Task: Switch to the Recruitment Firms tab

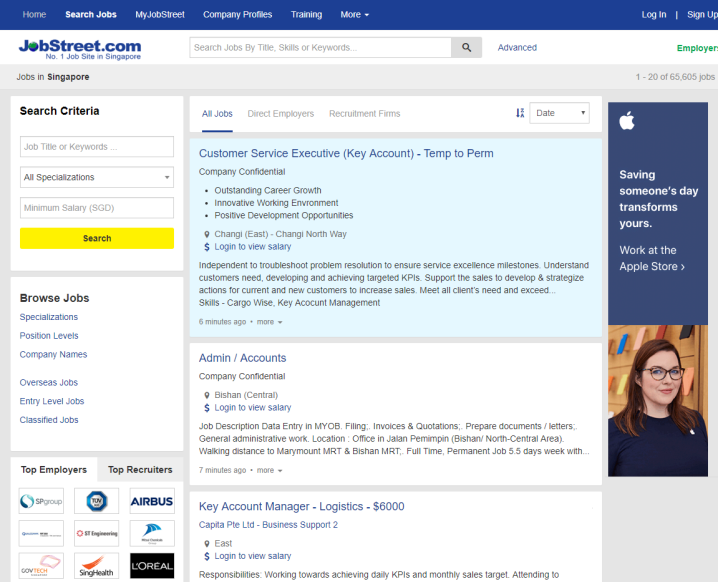Action: 364,114
